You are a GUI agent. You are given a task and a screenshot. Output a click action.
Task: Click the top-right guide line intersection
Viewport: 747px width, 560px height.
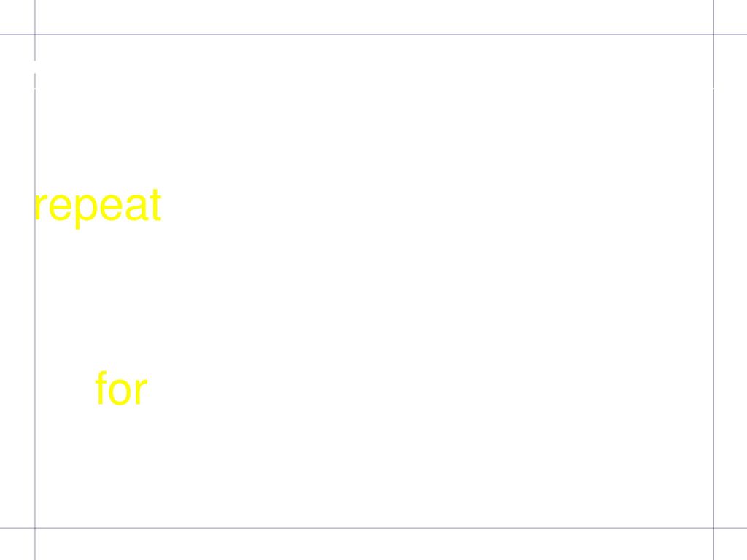pos(713,34)
